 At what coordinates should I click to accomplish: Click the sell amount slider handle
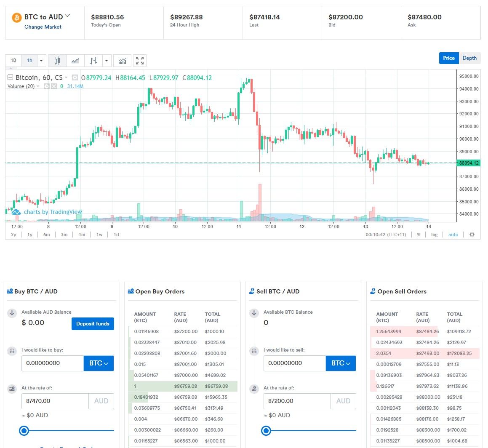[266, 431]
